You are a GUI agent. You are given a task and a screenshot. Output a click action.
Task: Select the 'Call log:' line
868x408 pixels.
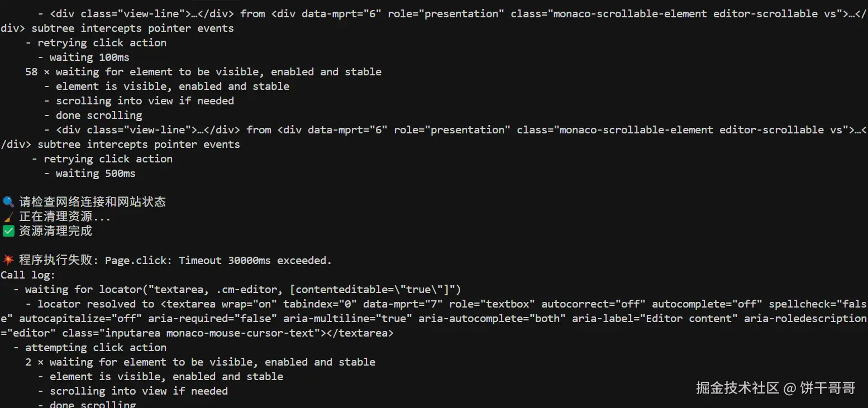pos(28,275)
